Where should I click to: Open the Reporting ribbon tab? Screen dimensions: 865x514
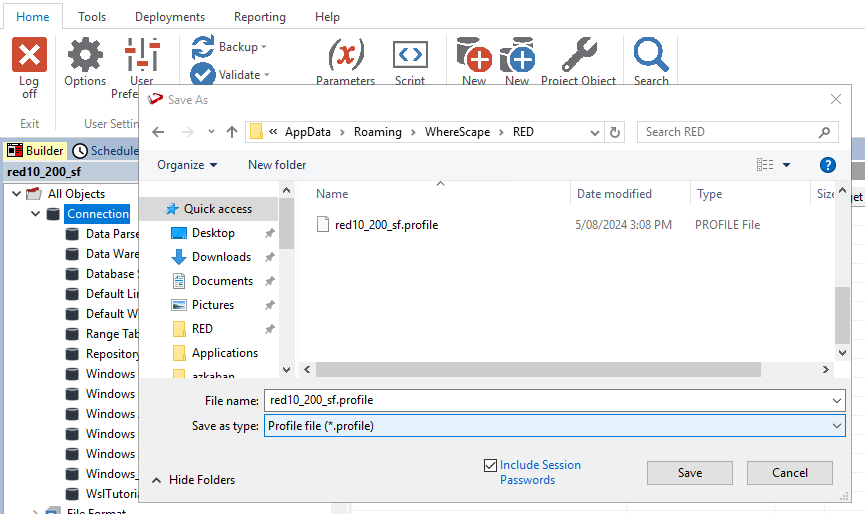[x=259, y=17]
